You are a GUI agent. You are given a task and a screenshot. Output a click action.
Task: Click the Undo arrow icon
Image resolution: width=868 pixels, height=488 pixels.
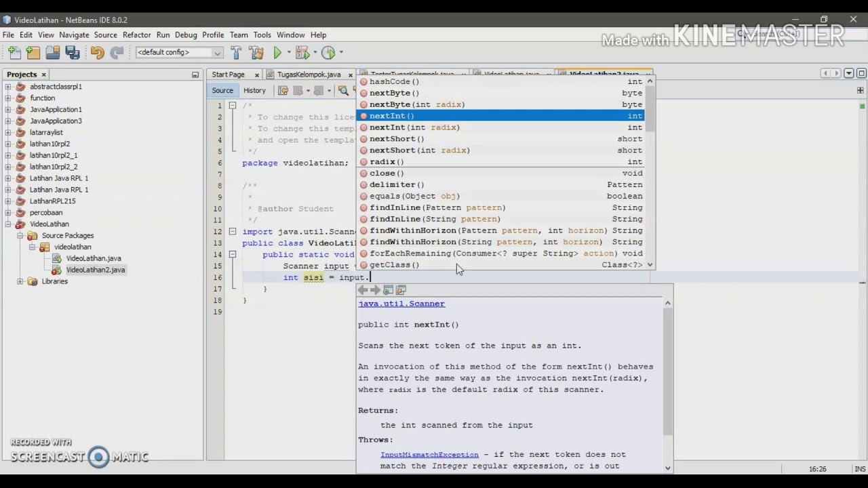click(97, 52)
